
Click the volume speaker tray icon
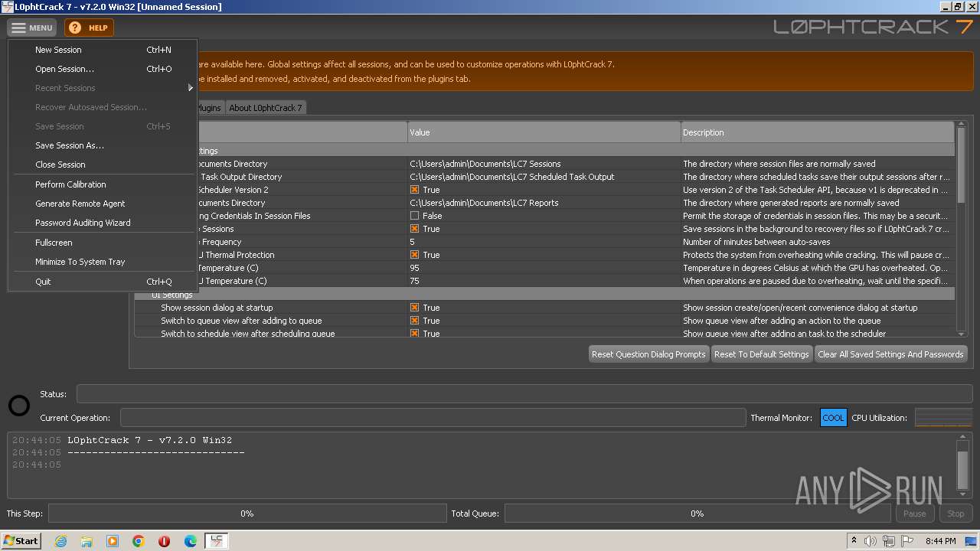click(871, 541)
